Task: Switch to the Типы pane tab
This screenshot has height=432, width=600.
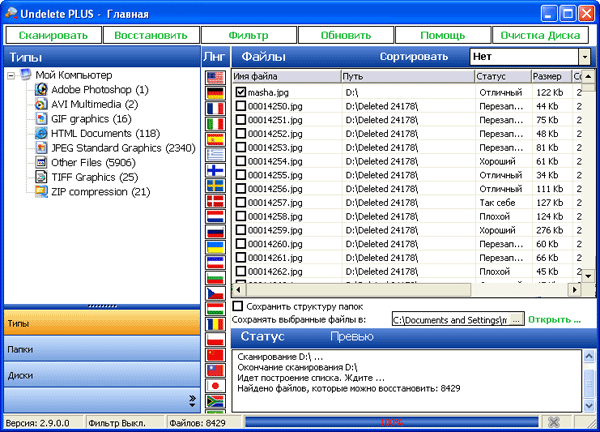Action: tap(102, 323)
